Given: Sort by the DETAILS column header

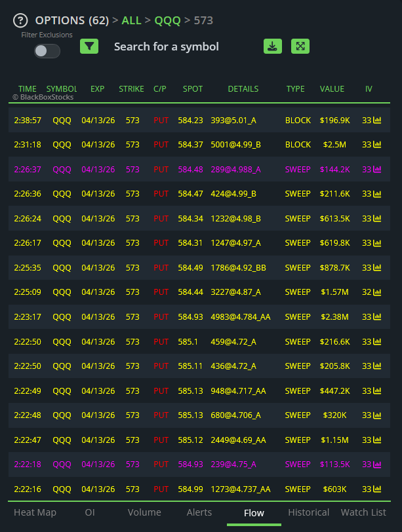Looking at the screenshot, I should [243, 89].
